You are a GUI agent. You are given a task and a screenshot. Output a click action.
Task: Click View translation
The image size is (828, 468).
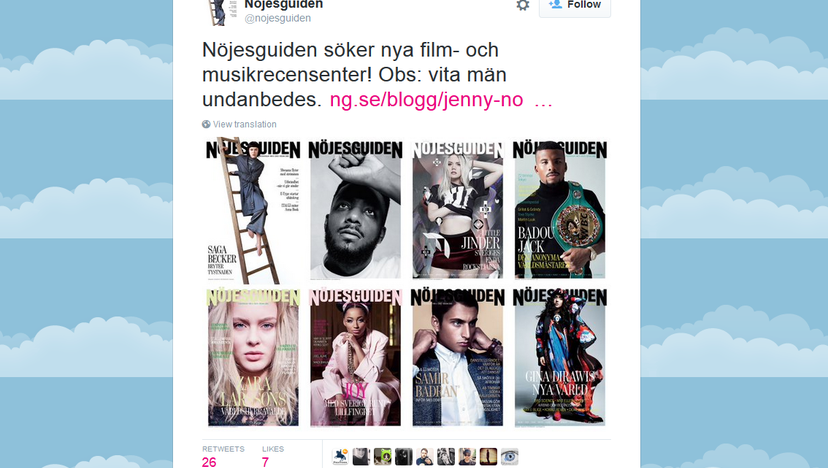coord(244,124)
